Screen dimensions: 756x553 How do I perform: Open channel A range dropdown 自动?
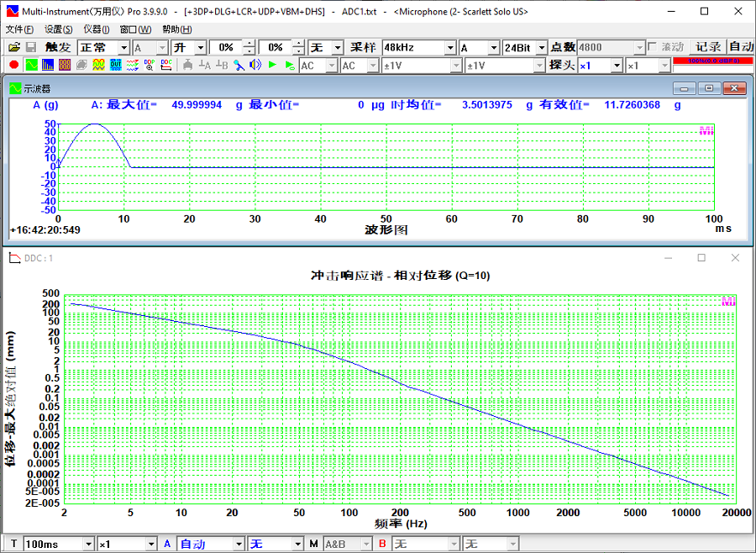(239, 545)
